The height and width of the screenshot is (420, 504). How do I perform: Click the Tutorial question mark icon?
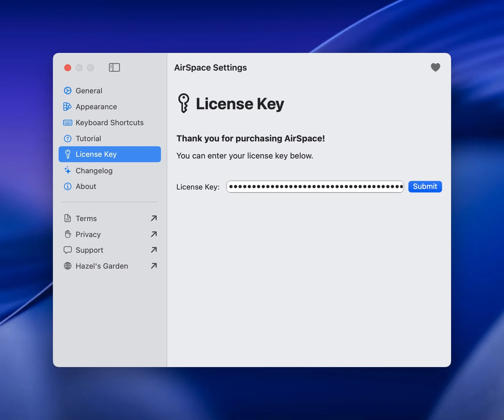pyautogui.click(x=68, y=139)
